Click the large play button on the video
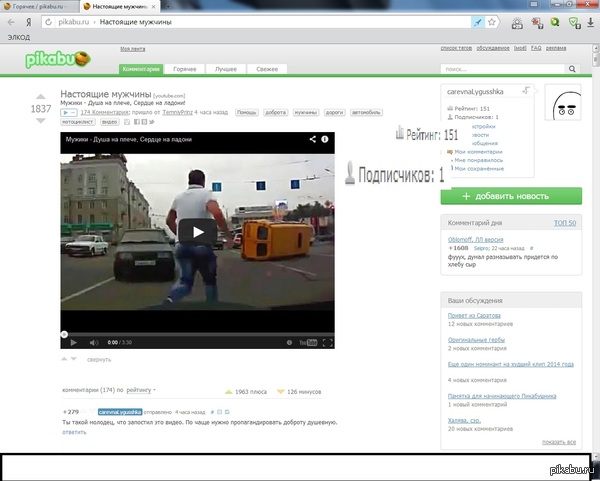This screenshot has height=481, width=600. tap(198, 232)
